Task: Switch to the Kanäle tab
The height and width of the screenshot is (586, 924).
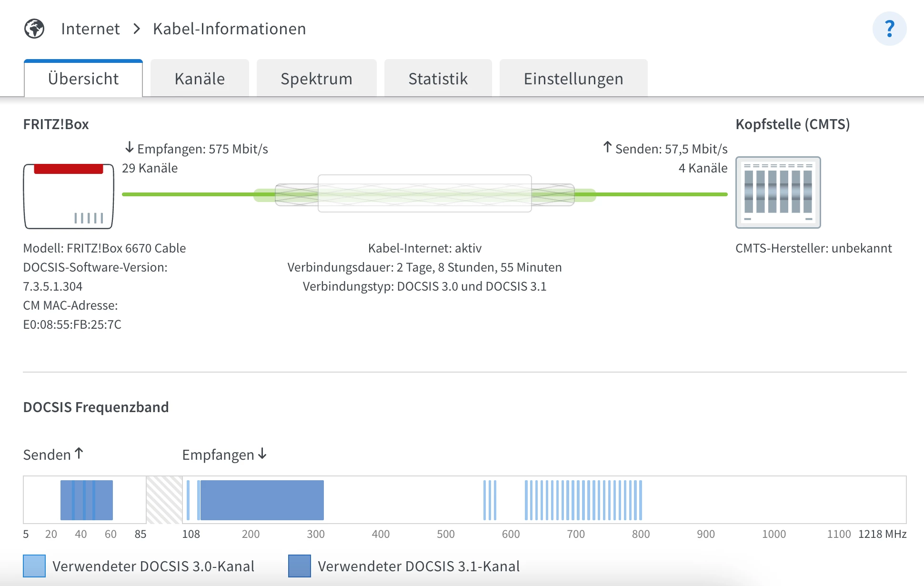Action: 200,79
